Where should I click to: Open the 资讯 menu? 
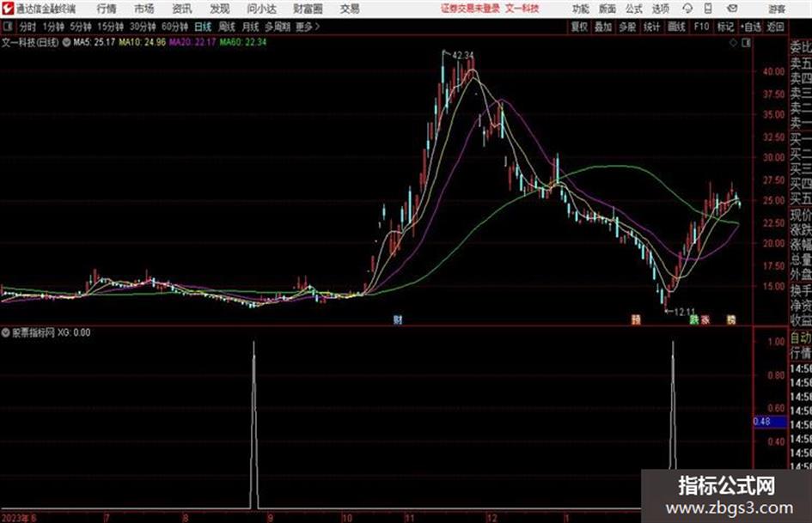pos(182,9)
